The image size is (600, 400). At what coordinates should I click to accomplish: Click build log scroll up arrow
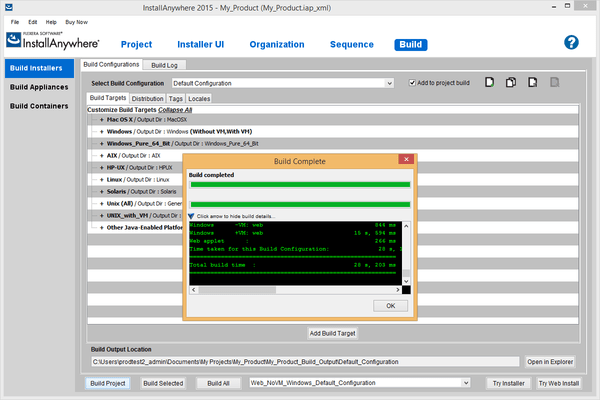406,226
